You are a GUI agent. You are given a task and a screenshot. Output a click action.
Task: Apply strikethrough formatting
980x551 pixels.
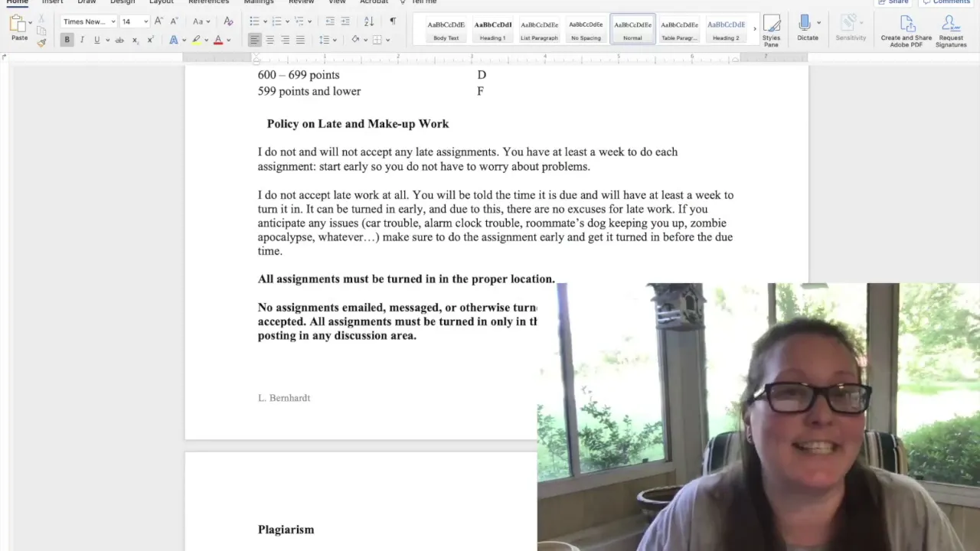click(x=119, y=40)
